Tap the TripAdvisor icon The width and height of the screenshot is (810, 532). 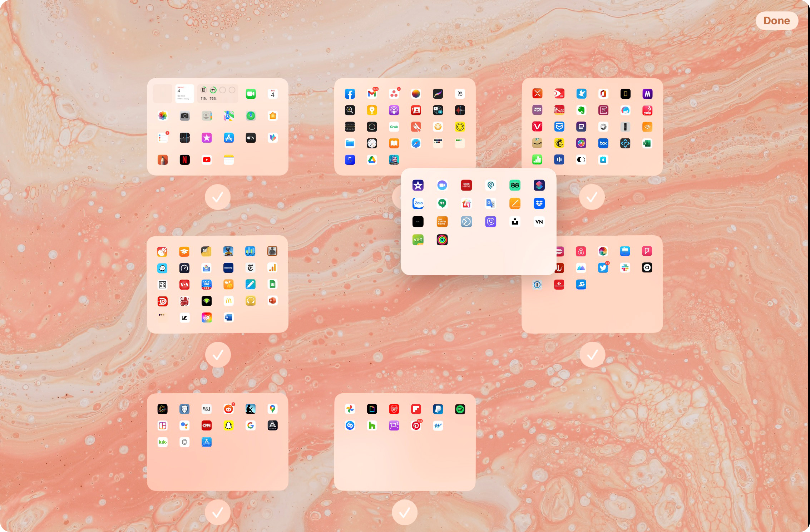pos(515,185)
